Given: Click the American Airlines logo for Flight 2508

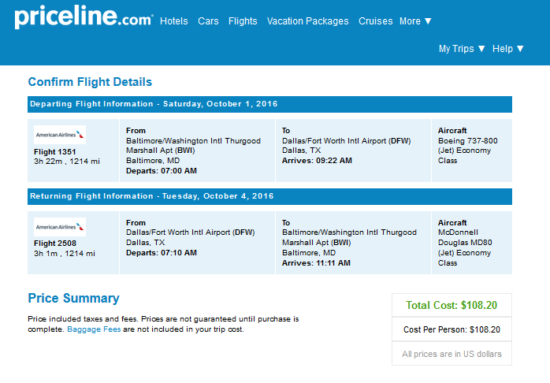Looking at the screenshot, I should (x=60, y=227).
